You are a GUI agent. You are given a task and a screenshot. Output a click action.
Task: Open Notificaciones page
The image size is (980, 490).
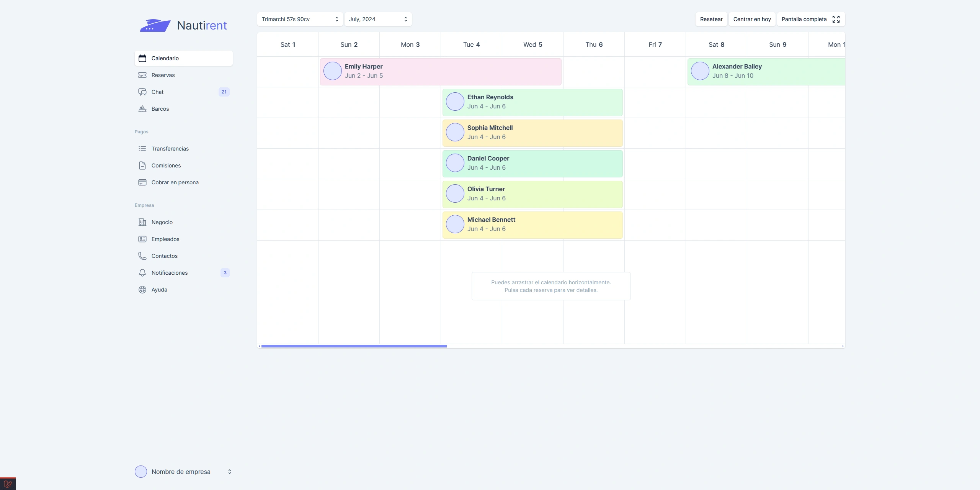[184, 273]
